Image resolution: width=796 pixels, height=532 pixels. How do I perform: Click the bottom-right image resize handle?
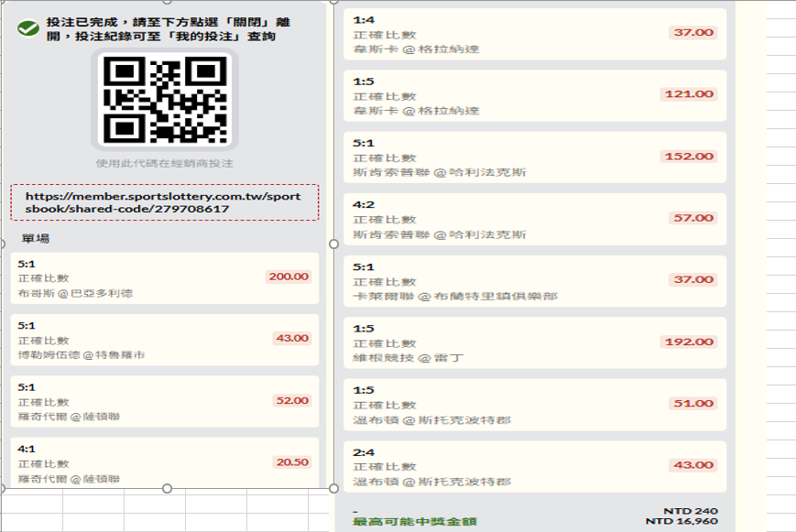333,488
